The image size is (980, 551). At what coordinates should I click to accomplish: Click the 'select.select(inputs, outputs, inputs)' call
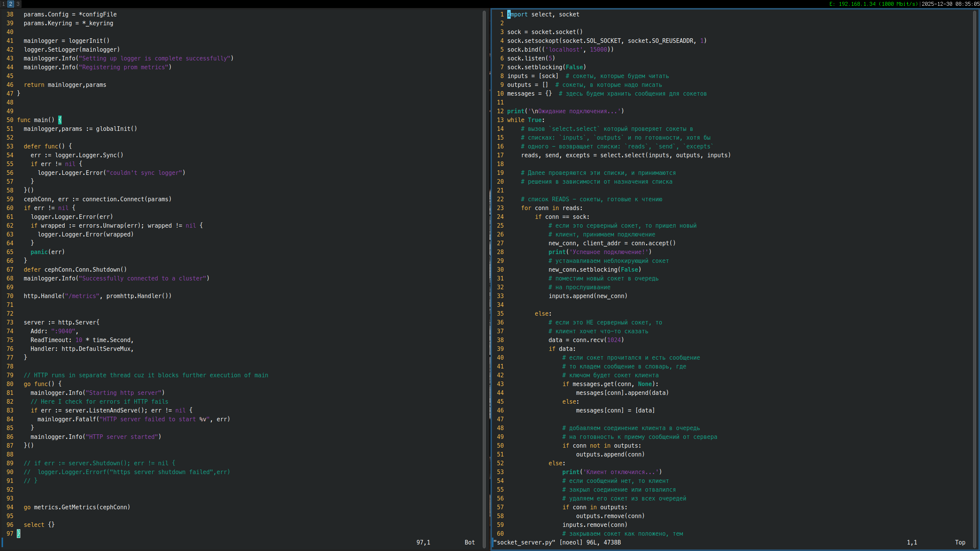(665, 155)
